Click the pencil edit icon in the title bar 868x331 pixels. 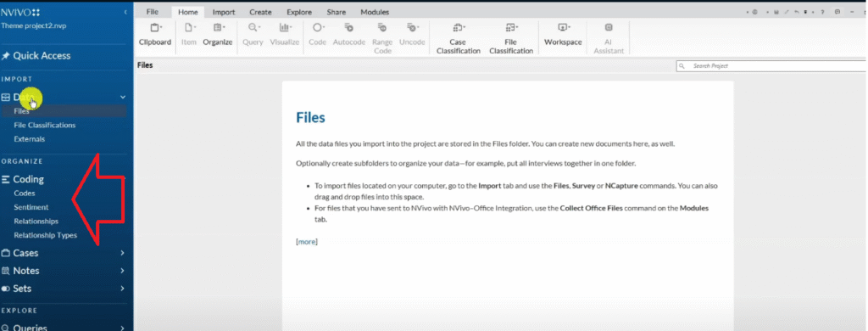pyautogui.click(x=787, y=12)
